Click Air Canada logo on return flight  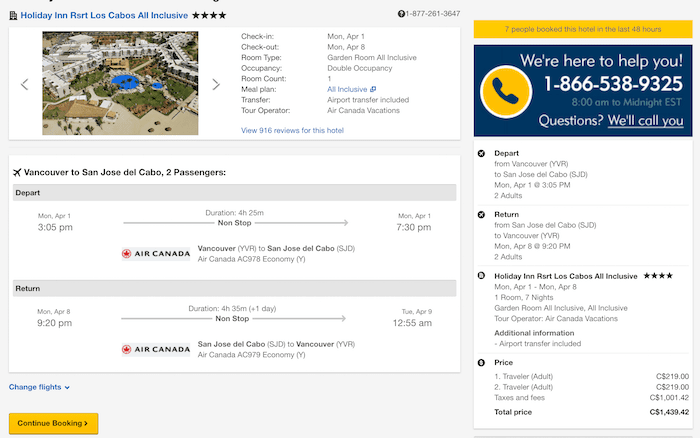coord(156,349)
